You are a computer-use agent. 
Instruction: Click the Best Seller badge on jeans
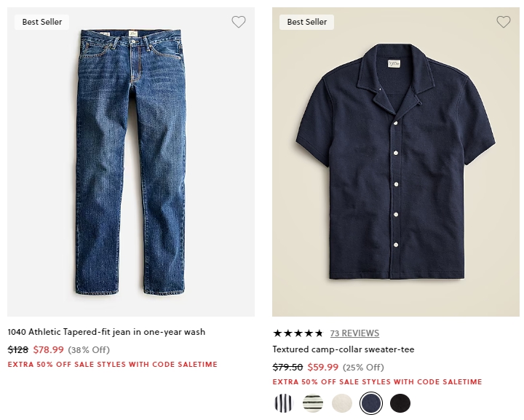click(41, 22)
